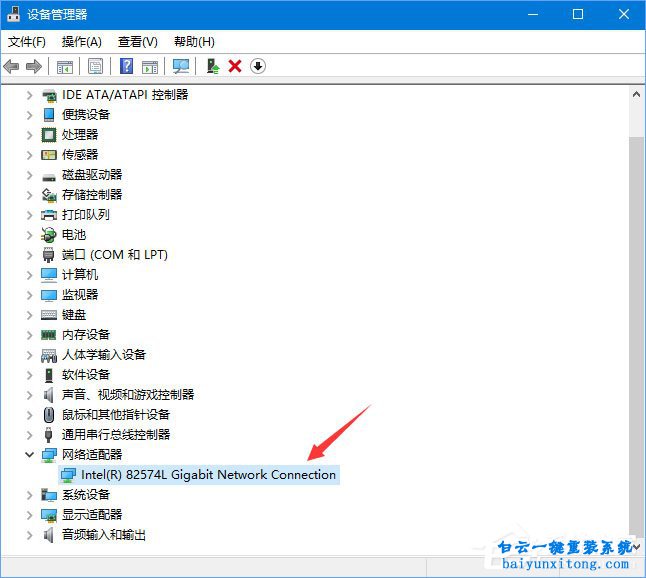Maximize the 设备管理器 window
This screenshot has height=578, width=646.
tap(578, 14)
